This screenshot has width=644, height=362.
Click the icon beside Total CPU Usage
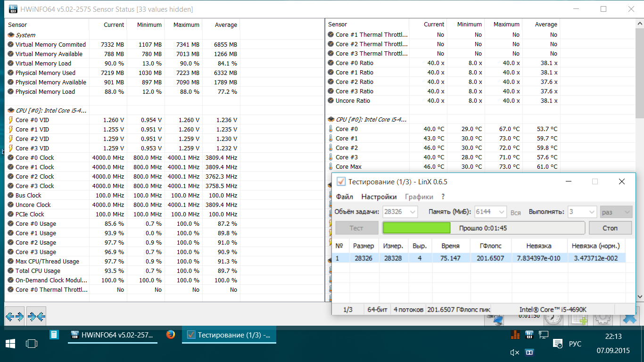click(x=11, y=271)
